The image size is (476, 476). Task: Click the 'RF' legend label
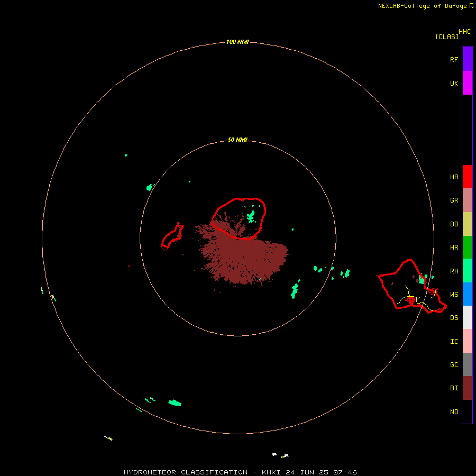pyautogui.click(x=454, y=59)
